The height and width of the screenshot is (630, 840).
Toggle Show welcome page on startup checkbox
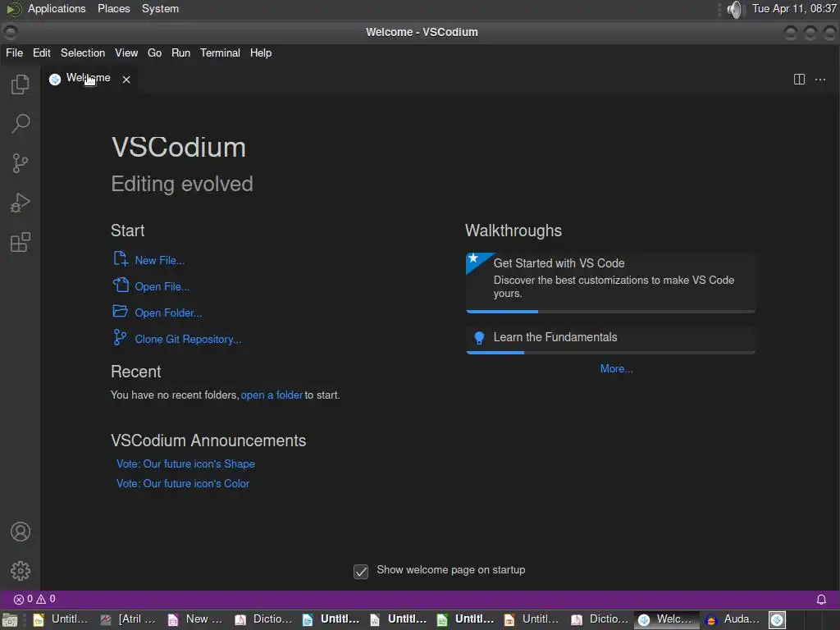coord(361,571)
